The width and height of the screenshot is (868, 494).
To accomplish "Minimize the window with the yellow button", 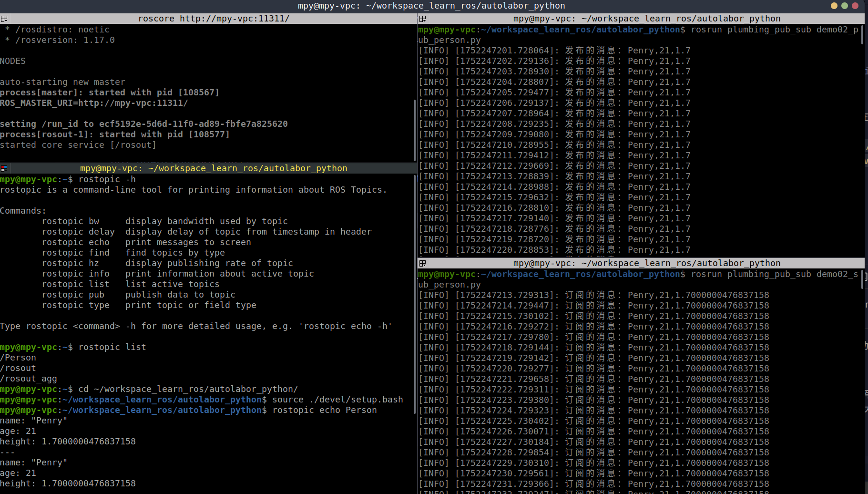I will tap(834, 6).
